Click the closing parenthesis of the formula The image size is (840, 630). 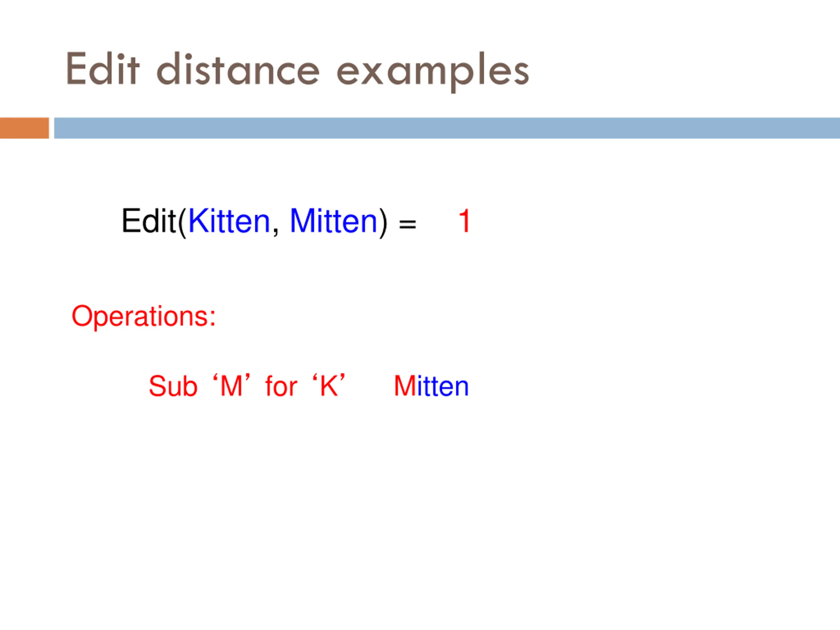coord(384,222)
